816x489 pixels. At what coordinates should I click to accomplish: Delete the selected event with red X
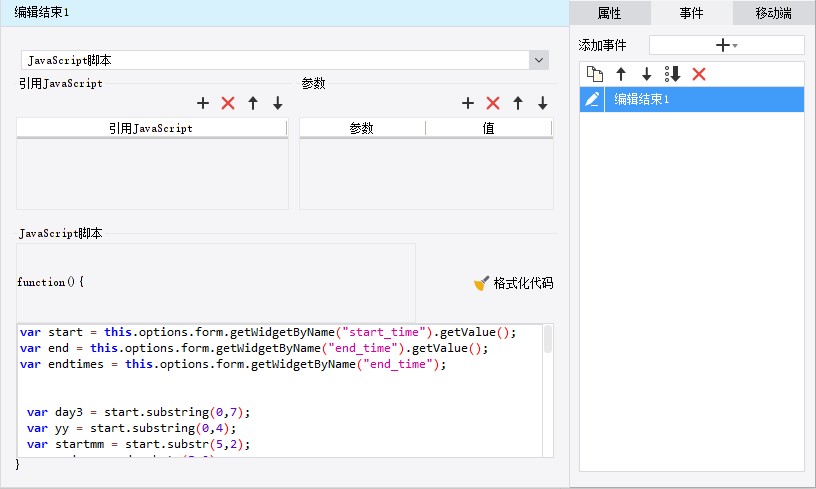click(699, 74)
